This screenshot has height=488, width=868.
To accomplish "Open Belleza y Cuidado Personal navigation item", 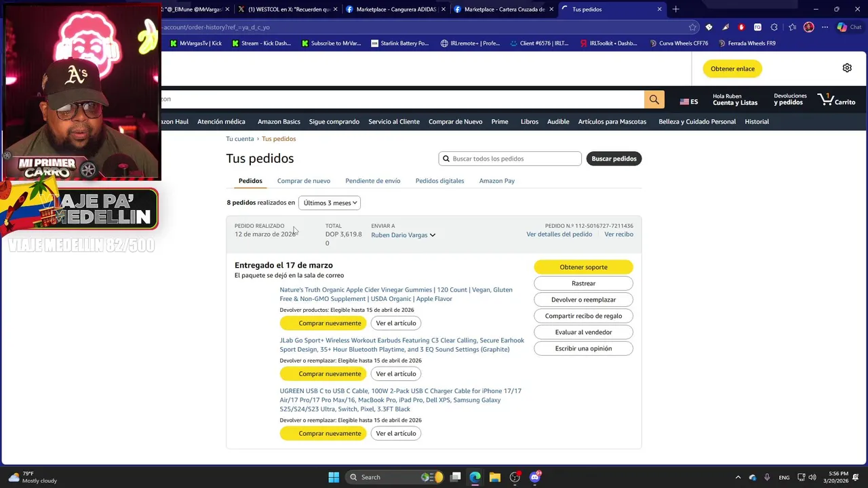I will [697, 122].
